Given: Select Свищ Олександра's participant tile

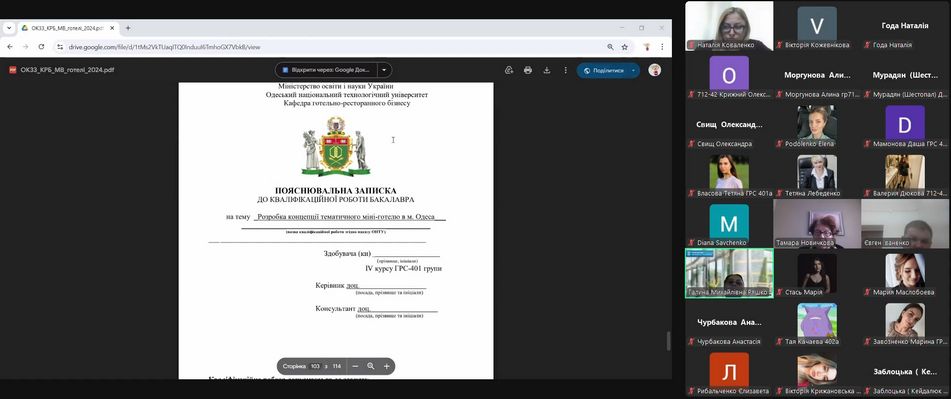Looking at the screenshot, I should coord(729,125).
